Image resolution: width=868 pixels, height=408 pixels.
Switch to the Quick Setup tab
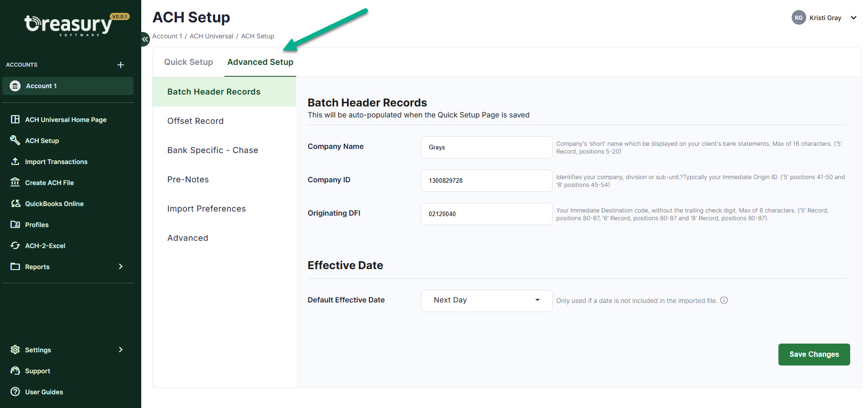pyautogui.click(x=188, y=62)
